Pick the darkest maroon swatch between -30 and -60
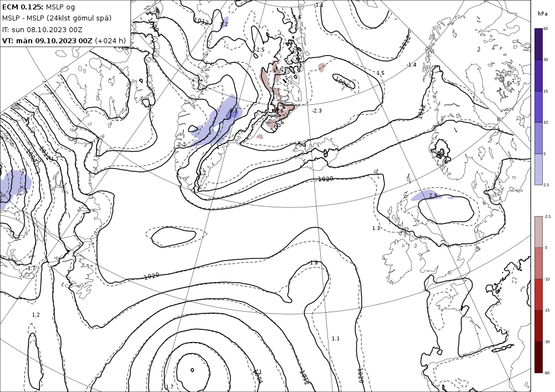The width and height of the screenshot is (555, 392). pos(538,357)
